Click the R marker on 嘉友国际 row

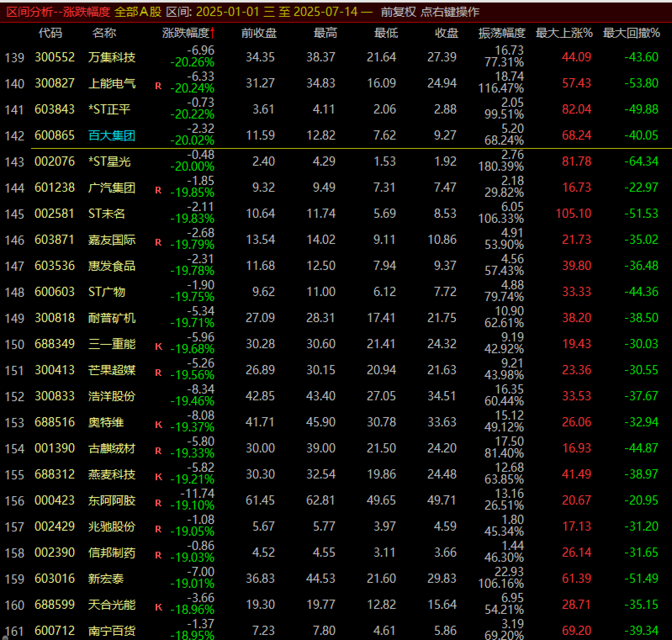pyautogui.click(x=158, y=242)
